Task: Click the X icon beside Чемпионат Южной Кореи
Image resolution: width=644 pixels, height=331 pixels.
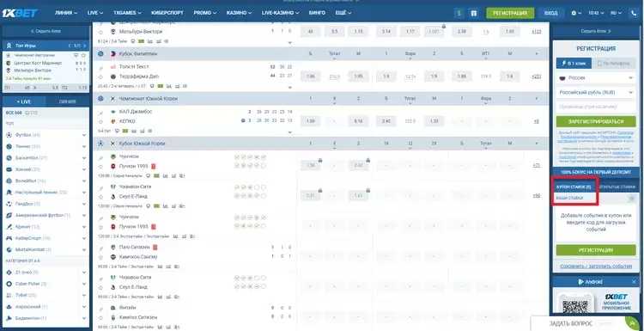Action: [x=112, y=99]
